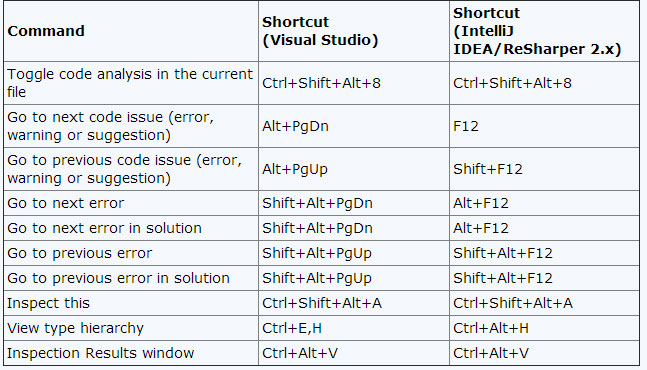Click the Command column header
Viewport: 647px width, 370px height.
click(x=131, y=31)
